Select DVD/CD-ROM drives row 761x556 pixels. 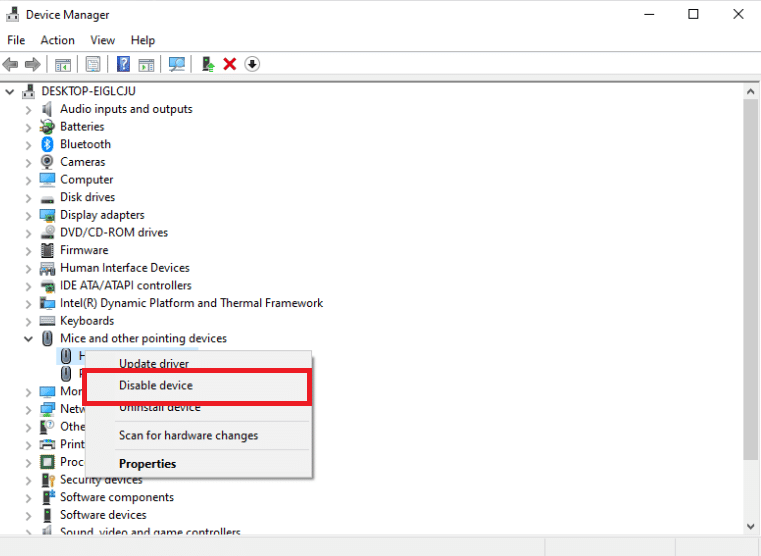(x=114, y=232)
